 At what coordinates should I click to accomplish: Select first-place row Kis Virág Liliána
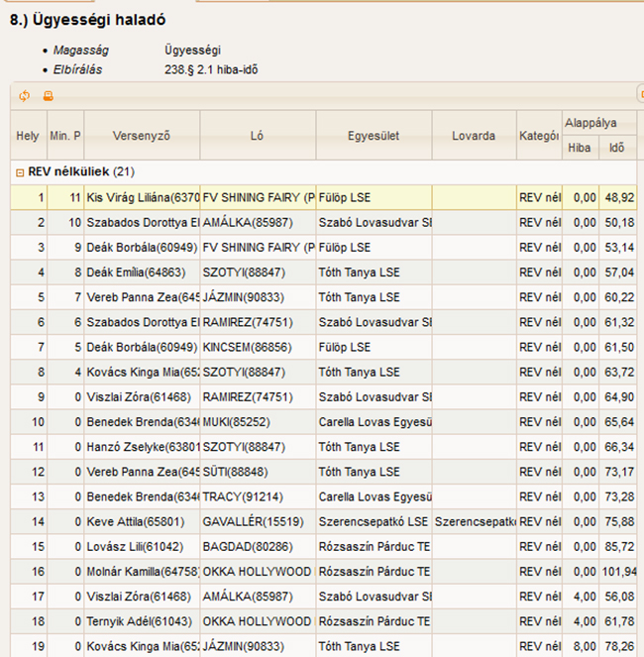pyautogui.click(x=143, y=197)
